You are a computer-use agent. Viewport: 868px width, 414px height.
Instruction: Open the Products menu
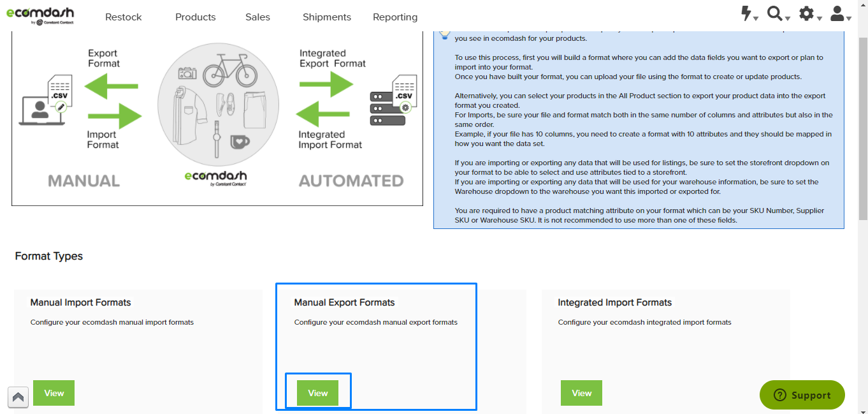click(x=196, y=17)
